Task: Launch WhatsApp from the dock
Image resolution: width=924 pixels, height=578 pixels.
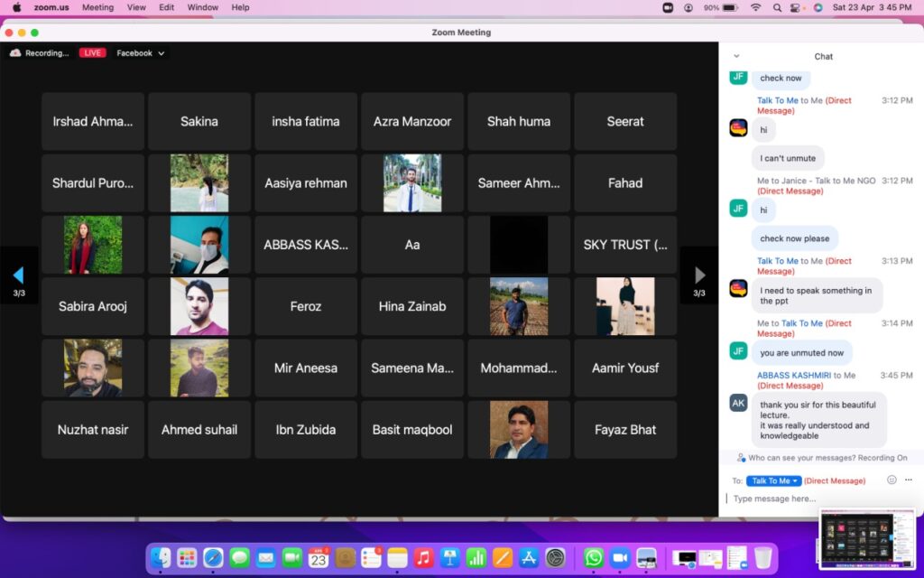Action: tap(593, 558)
